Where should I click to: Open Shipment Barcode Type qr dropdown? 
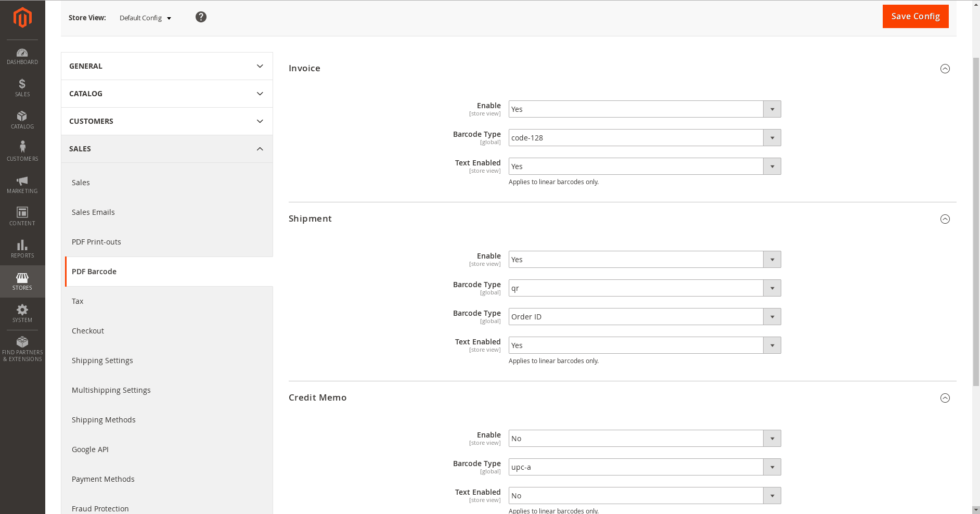pos(645,288)
